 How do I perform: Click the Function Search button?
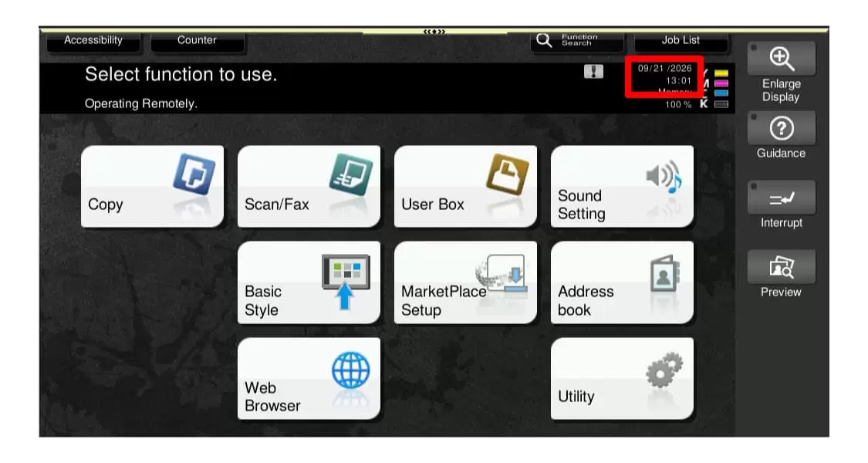[x=577, y=41]
